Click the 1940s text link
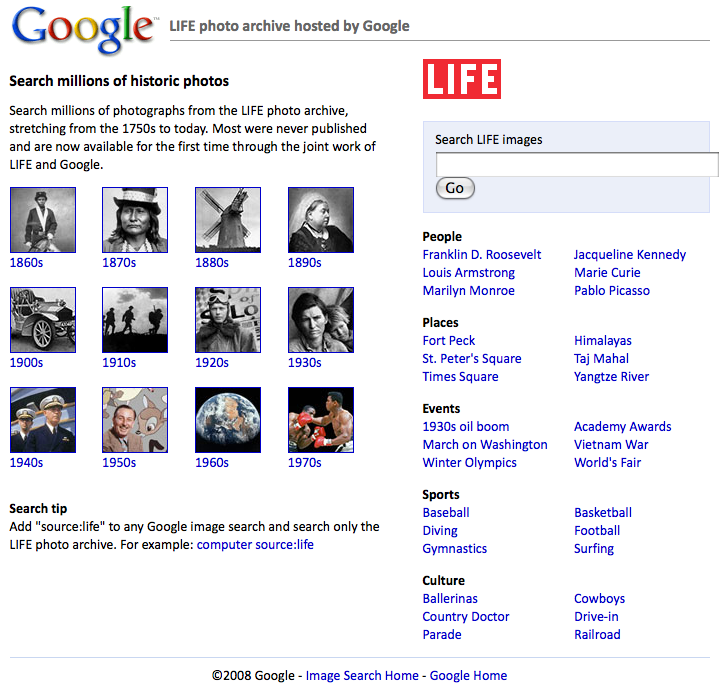Screen dimensions: 722x692 coord(26,463)
